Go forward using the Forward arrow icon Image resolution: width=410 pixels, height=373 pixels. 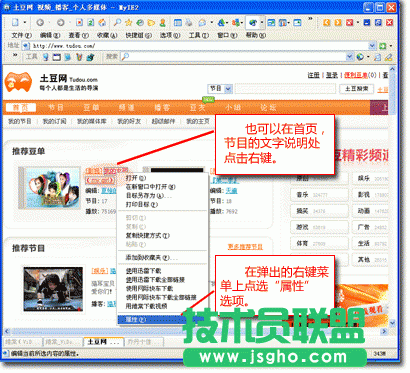click(x=60, y=23)
